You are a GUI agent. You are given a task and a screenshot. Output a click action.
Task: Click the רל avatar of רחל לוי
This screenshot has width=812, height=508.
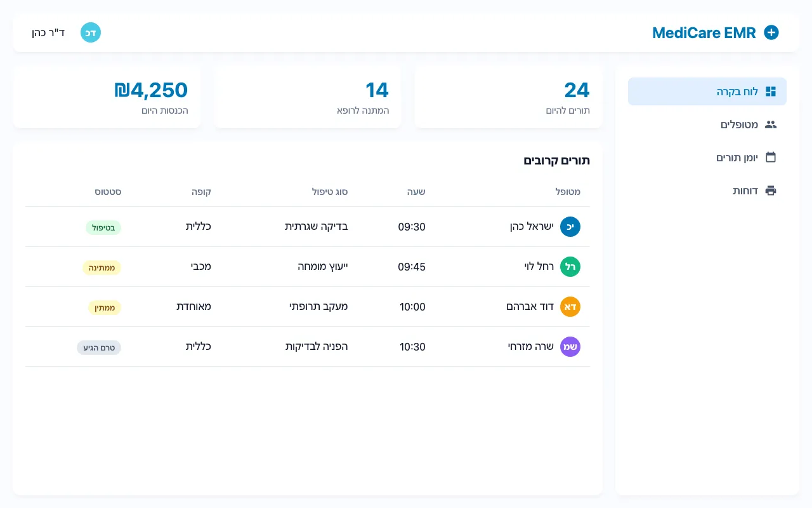(570, 267)
